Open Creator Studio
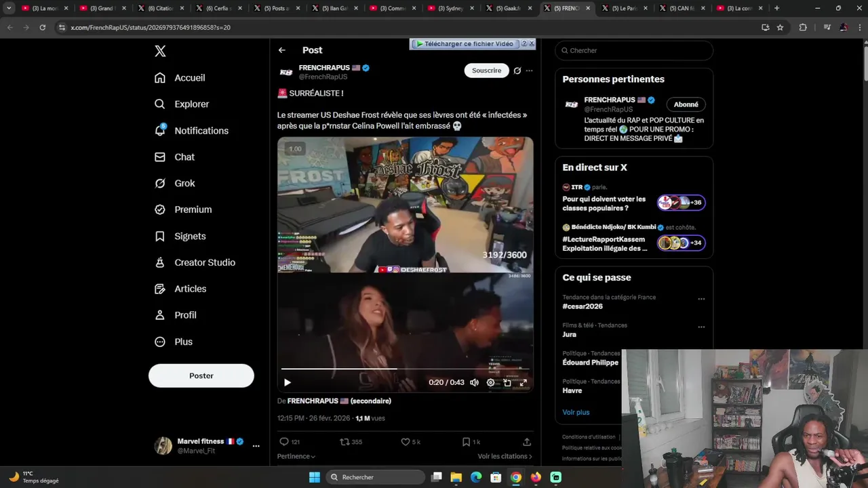This screenshot has width=868, height=488. [x=195, y=263]
